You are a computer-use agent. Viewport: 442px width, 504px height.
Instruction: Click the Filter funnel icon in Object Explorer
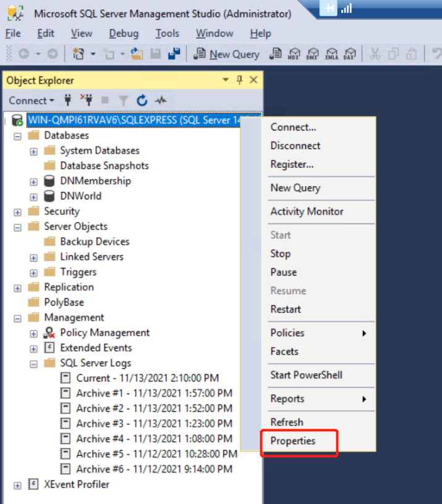tap(123, 101)
